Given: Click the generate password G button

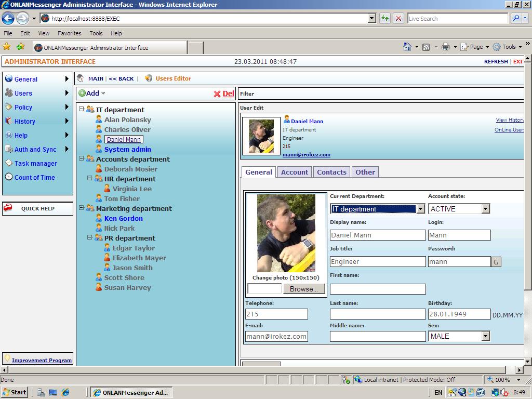Looking at the screenshot, I should point(496,262).
